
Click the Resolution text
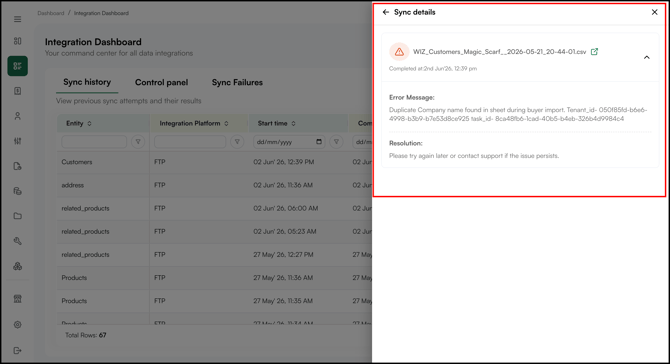tap(474, 156)
